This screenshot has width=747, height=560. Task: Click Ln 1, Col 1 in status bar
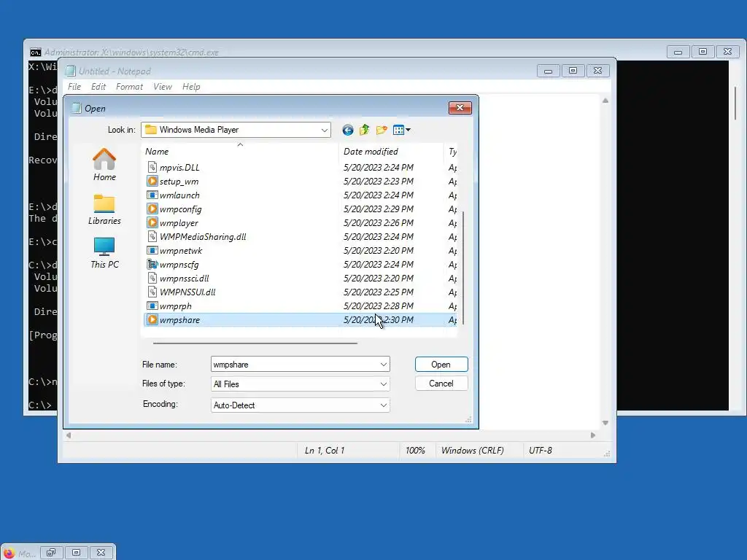tap(324, 451)
